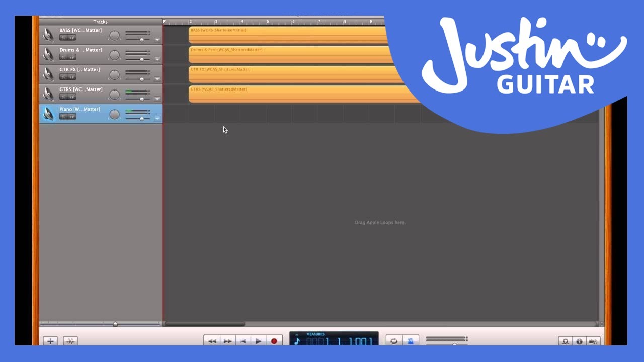Open the track editor scissors button
This screenshot has width=644, height=362.
point(70,341)
